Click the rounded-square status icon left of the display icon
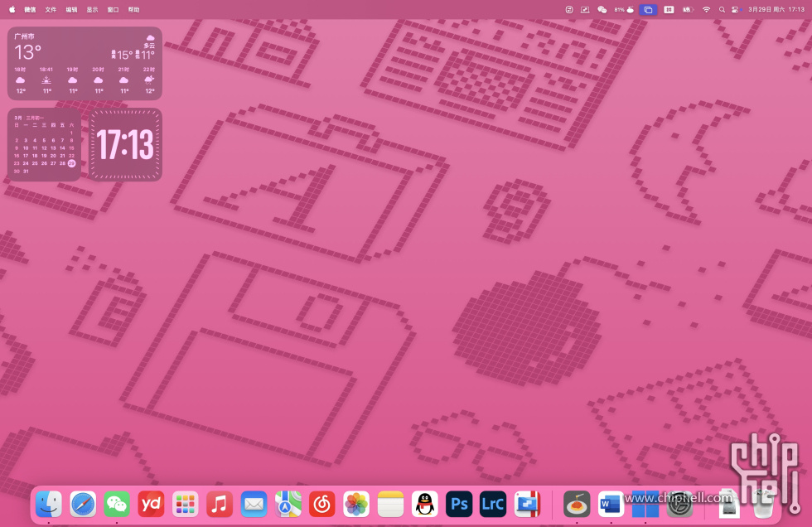This screenshot has width=812, height=527. coord(569,9)
